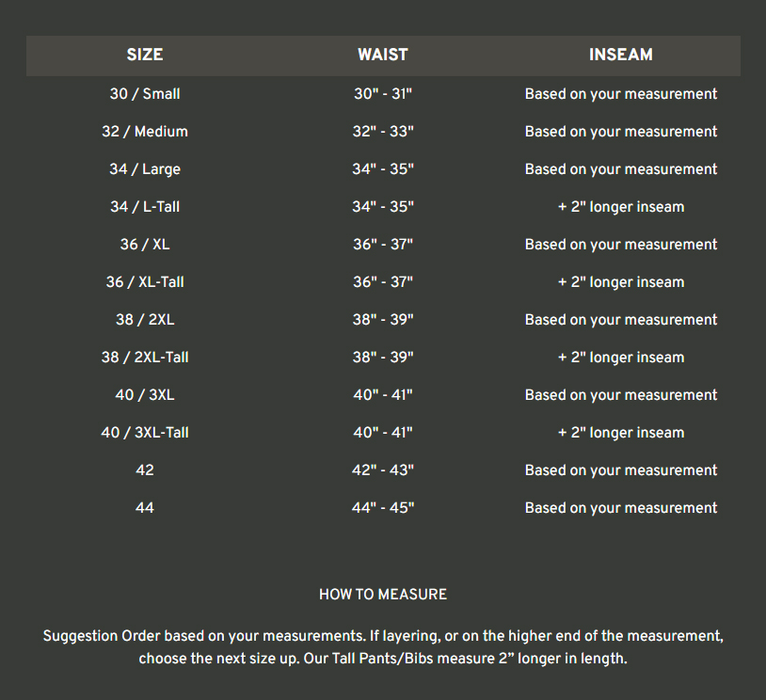This screenshot has height=700, width=766.
Task: Click the size 44 cell
Action: pos(145,508)
